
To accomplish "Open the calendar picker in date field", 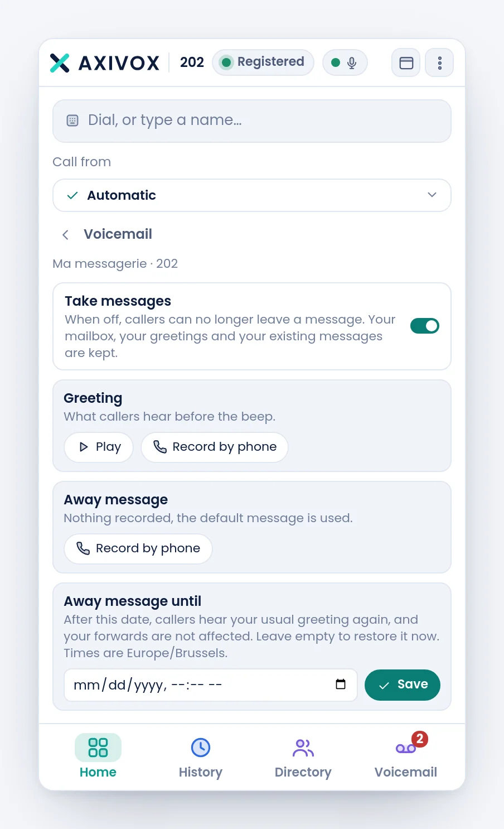I will click(x=341, y=685).
